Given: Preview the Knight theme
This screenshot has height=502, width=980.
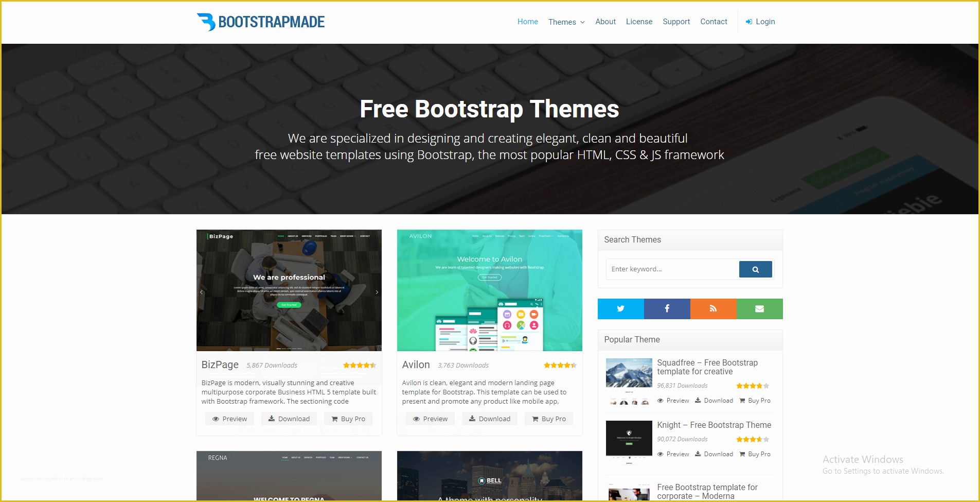Looking at the screenshot, I should 673,454.
